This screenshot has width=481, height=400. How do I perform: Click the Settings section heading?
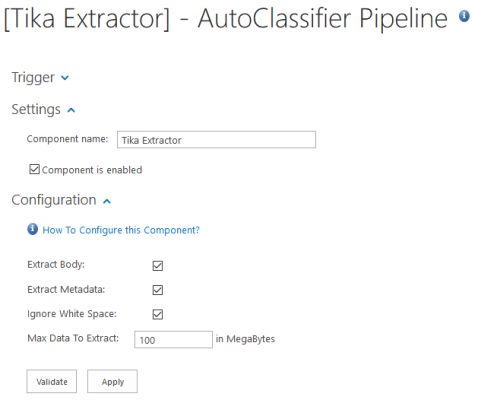(x=36, y=109)
